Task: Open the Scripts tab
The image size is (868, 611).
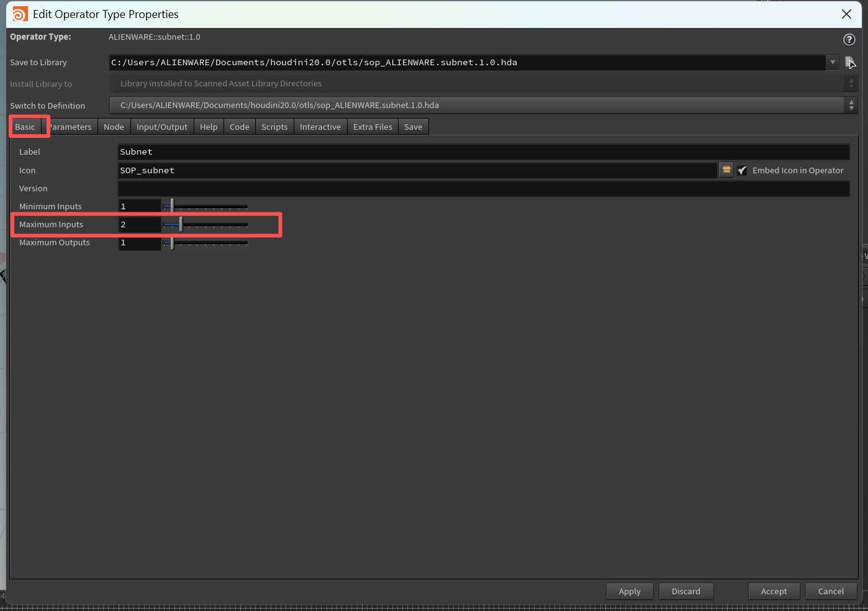Action: [x=274, y=127]
